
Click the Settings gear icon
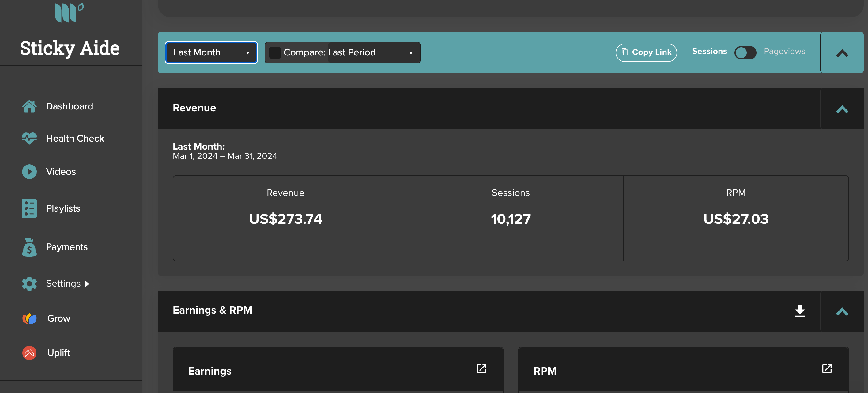[x=29, y=284]
